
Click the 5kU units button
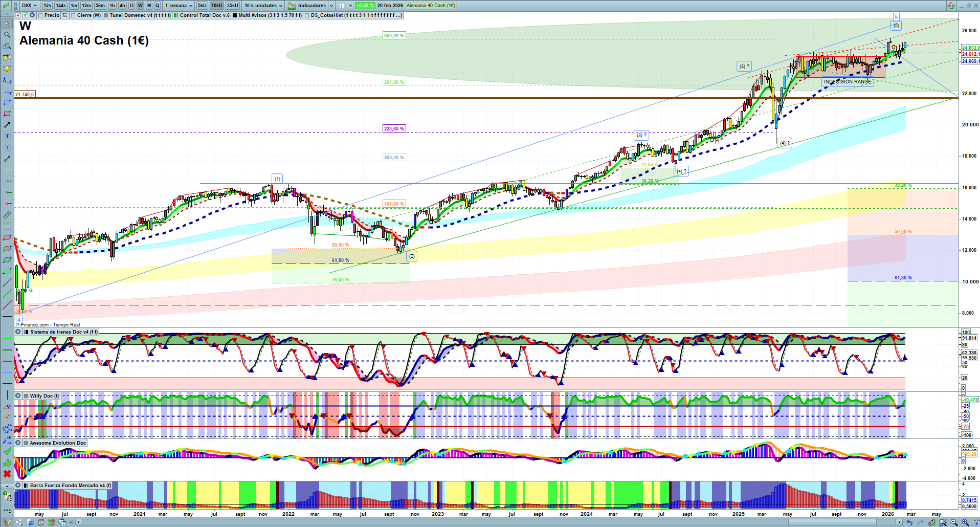pos(202,6)
